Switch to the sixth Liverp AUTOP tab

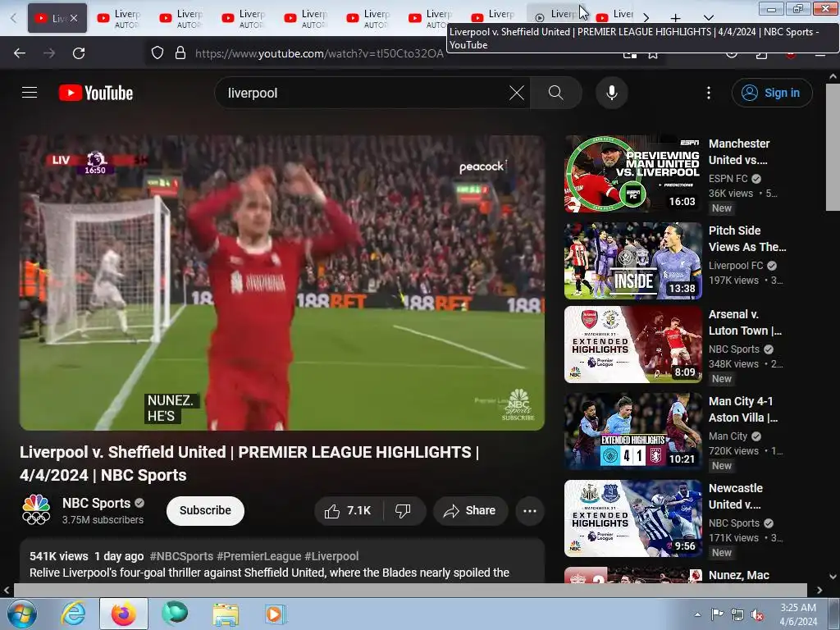tap(368, 18)
